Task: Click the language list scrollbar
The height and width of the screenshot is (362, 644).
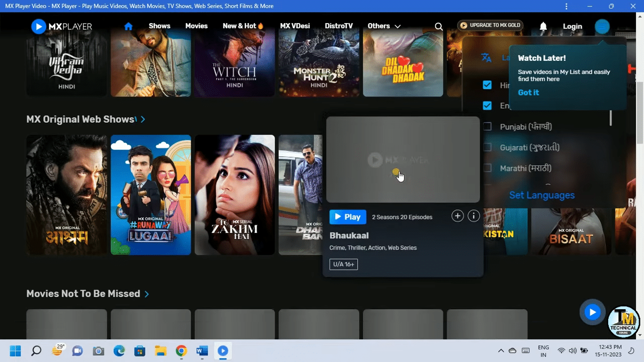Action: 611,118
